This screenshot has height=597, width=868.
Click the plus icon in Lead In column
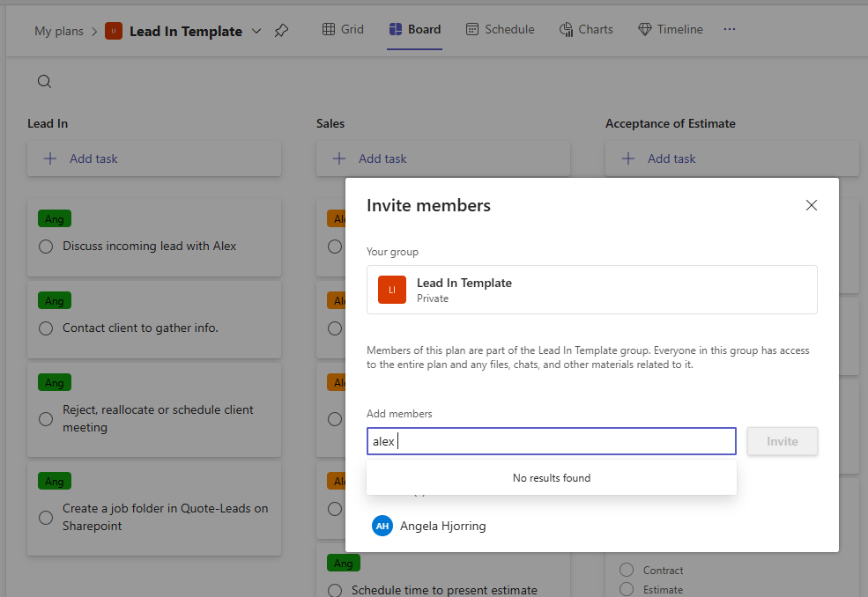(x=50, y=158)
